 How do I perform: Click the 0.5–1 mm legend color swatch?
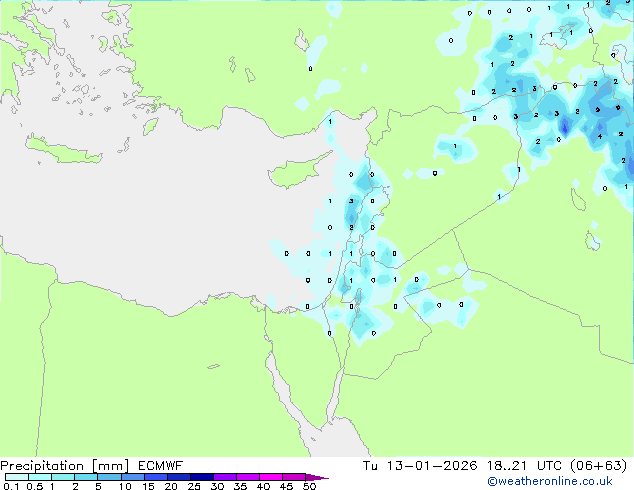click(x=40, y=477)
